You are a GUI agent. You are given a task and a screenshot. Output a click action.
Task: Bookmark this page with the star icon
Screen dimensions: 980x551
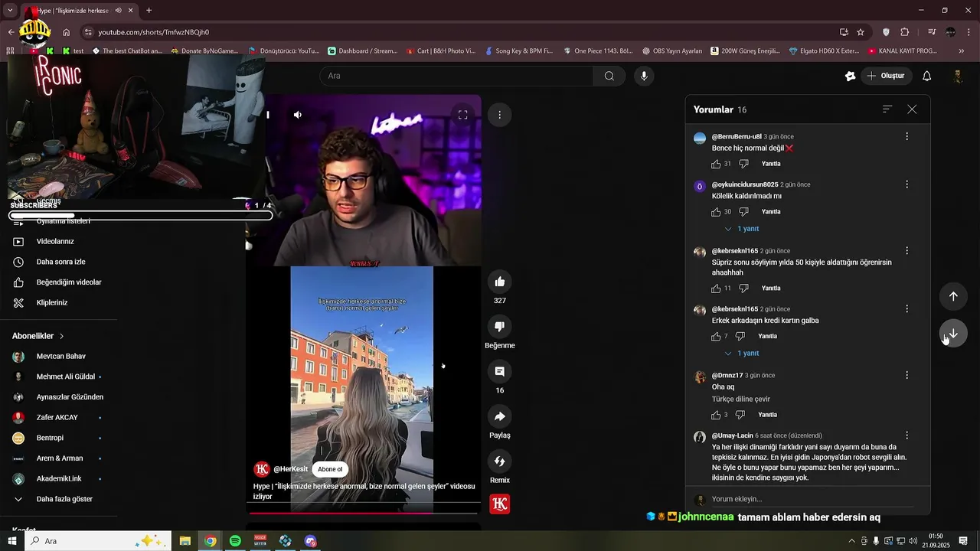tap(861, 32)
